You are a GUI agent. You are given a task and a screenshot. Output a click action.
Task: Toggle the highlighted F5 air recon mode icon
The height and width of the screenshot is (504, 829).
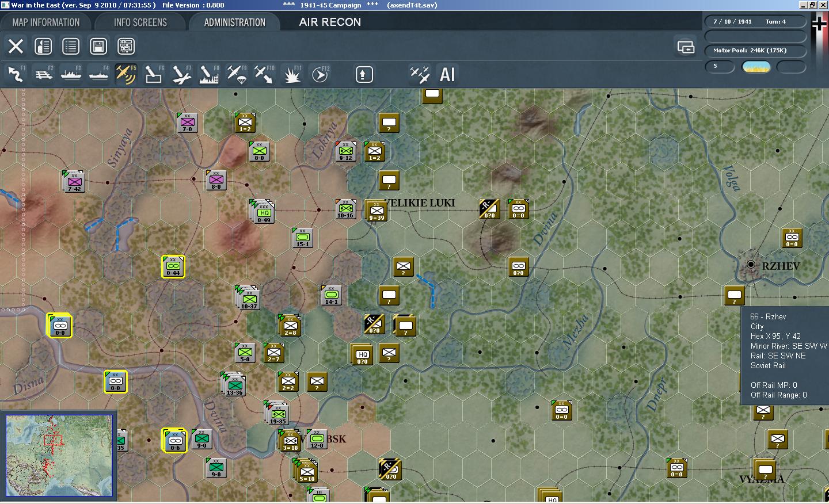point(126,74)
